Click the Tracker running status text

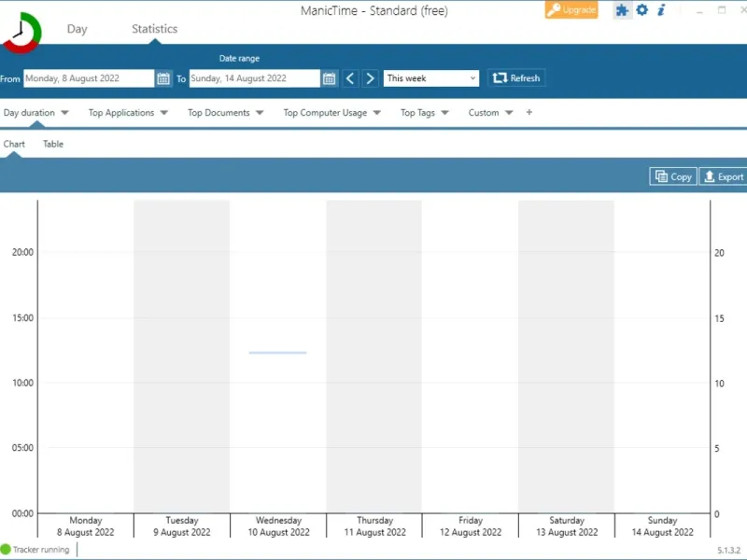[x=41, y=550]
